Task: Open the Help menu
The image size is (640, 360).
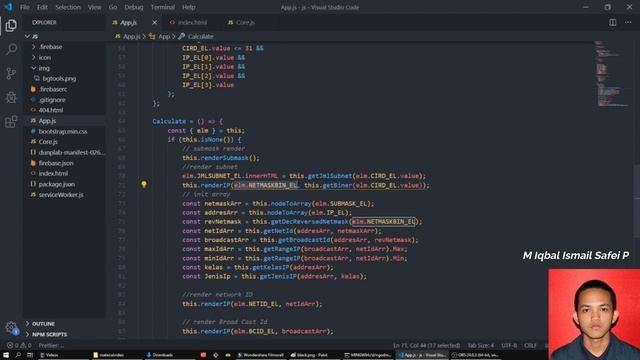Action: tap(188, 7)
